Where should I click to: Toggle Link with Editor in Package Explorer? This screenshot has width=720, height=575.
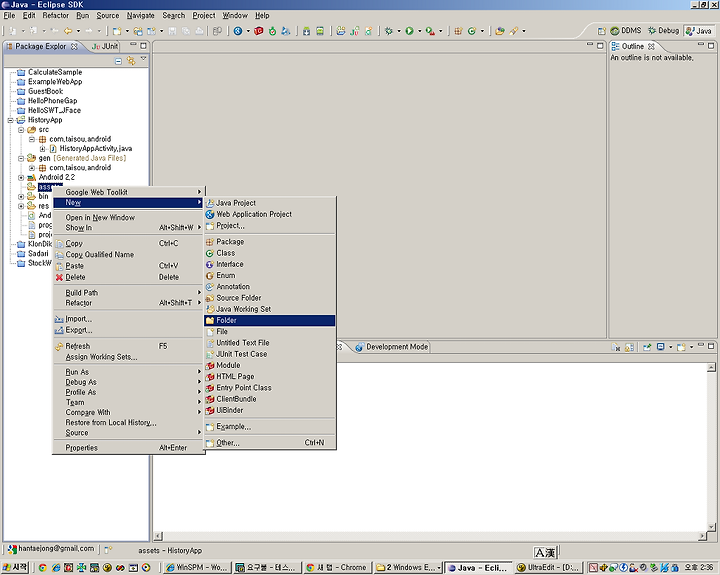[x=131, y=61]
